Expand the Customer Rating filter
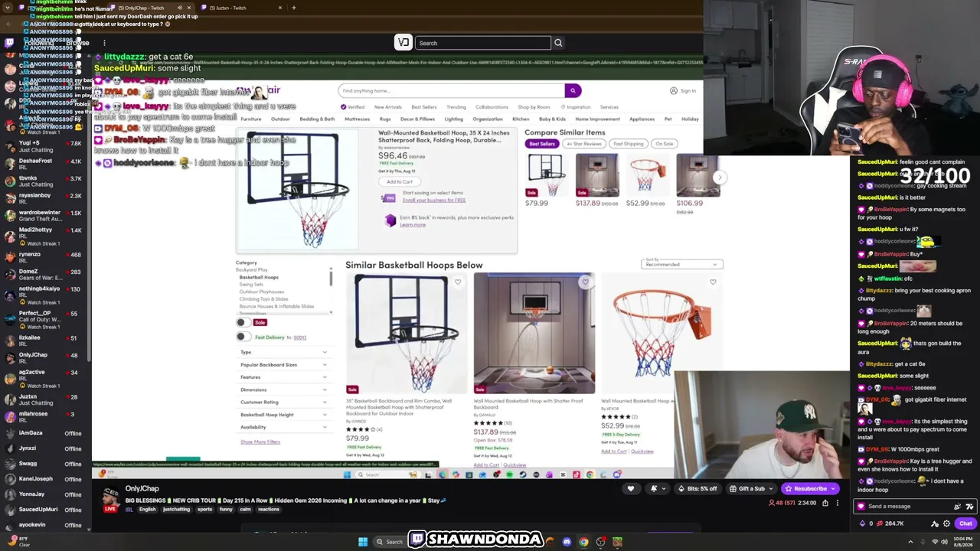The image size is (980, 551). point(284,402)
